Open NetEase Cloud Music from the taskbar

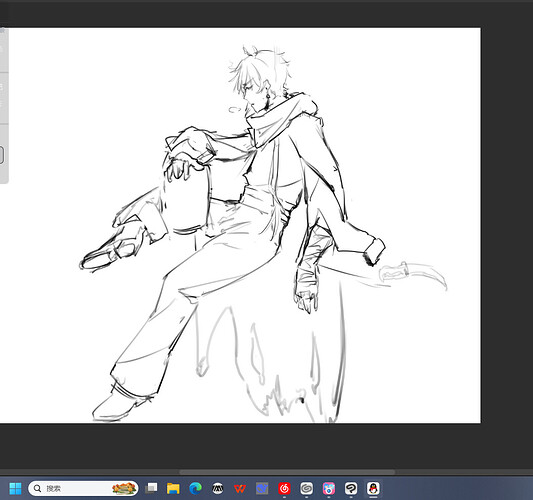284,488
